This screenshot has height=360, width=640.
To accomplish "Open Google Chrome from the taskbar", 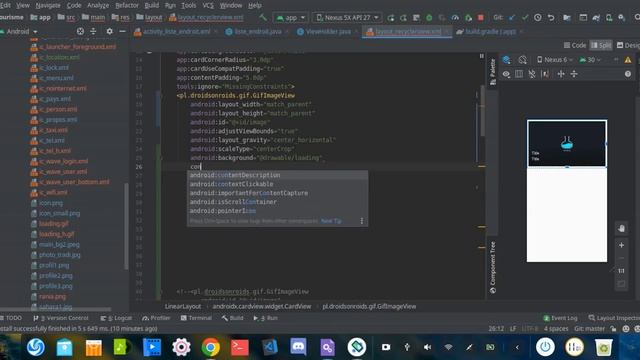I will click(211, 347).
